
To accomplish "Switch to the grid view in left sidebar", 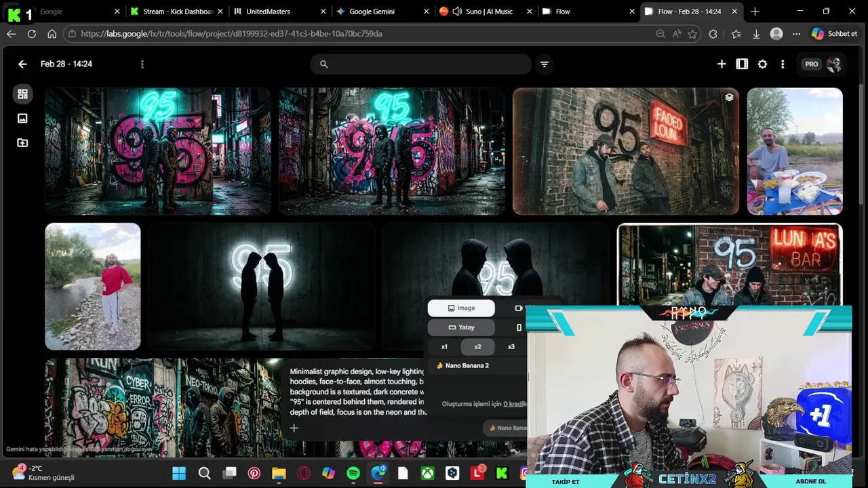I will pyautogui.click(x=22, y=94).
